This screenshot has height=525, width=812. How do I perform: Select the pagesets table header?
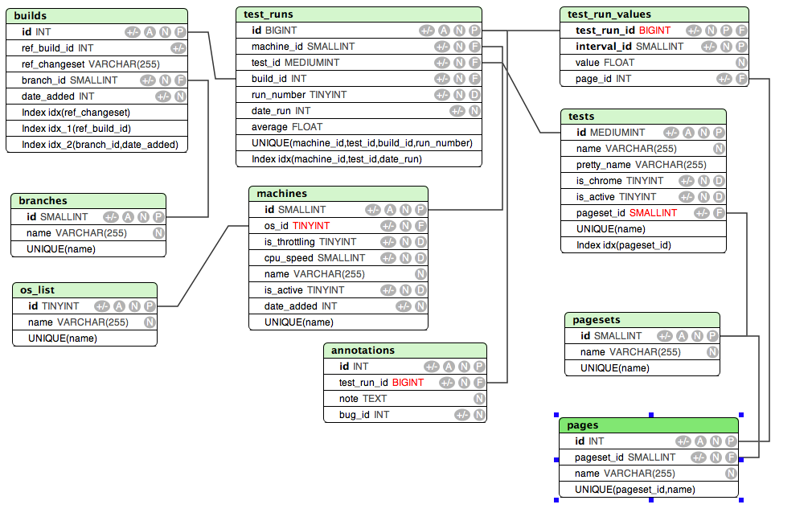coord(642,319)
